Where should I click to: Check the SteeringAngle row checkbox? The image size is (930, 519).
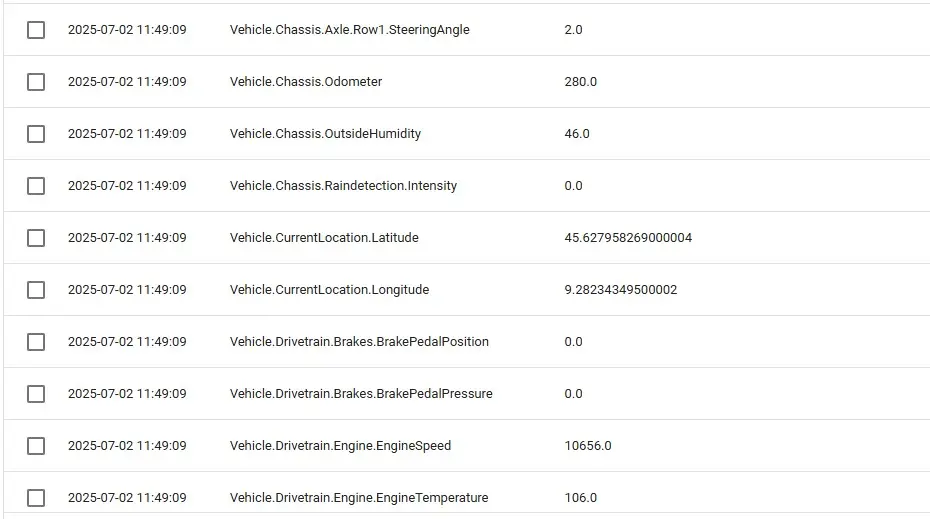(36, 30)
